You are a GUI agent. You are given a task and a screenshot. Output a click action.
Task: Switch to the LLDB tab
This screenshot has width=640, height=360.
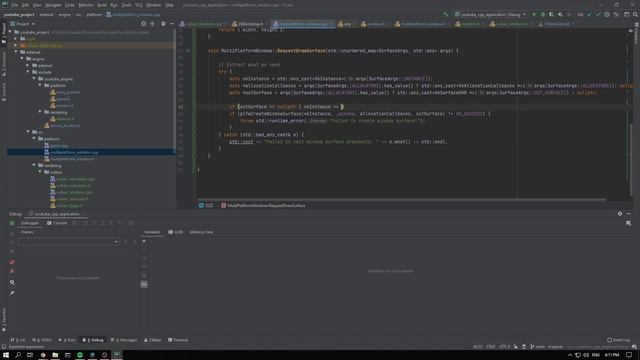pyautogui.click(x=176, y=232)
